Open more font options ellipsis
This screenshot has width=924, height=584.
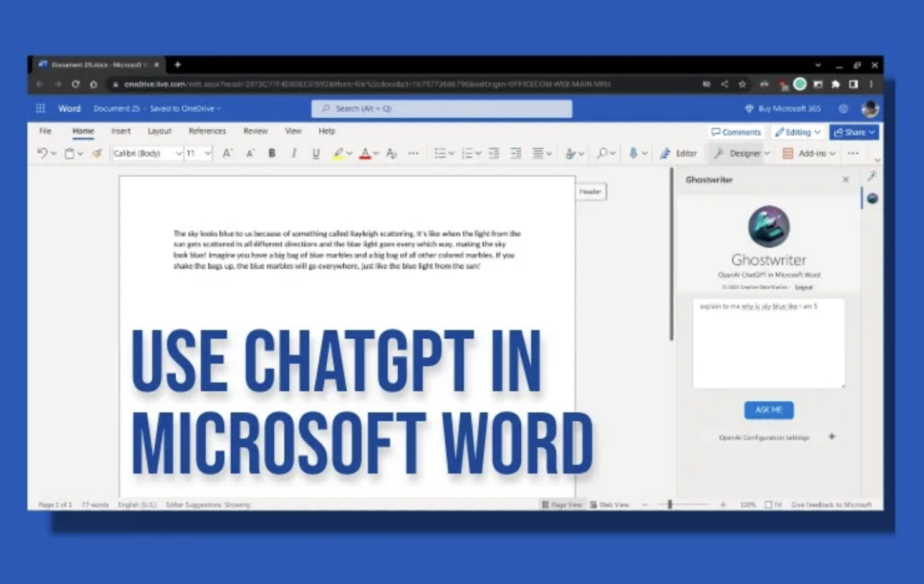[413, 153]
